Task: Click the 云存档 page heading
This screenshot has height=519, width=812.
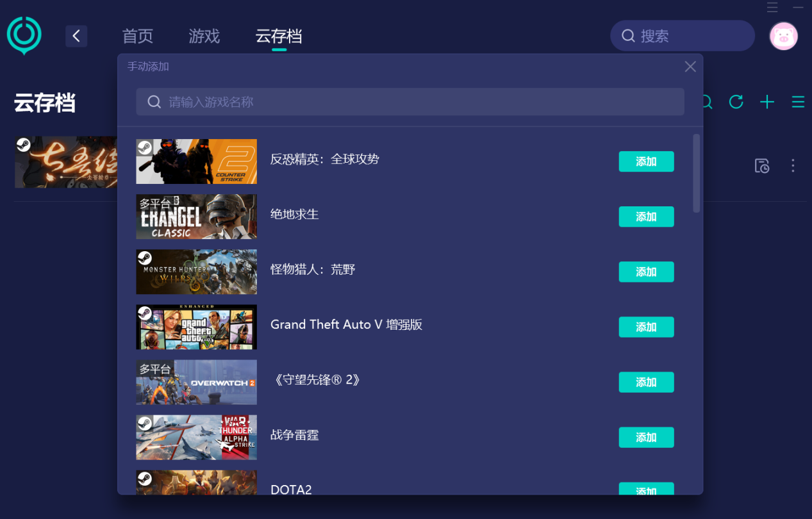Action: 45,103
